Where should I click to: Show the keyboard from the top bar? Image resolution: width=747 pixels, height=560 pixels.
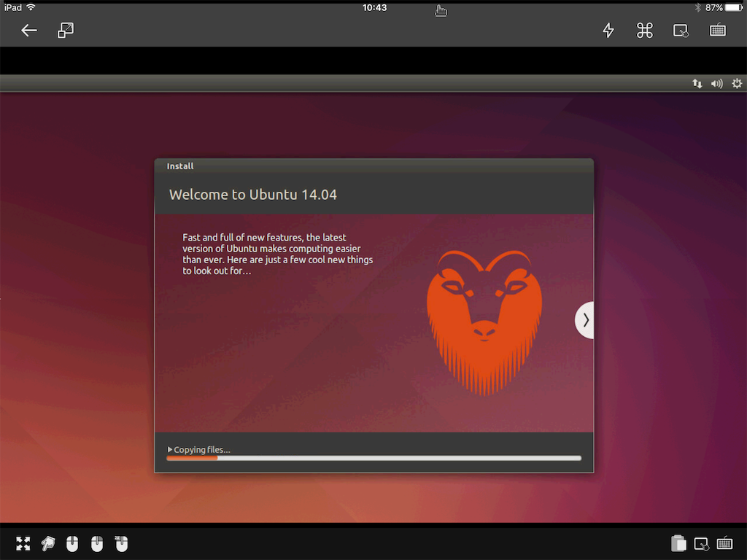point(718,31)
